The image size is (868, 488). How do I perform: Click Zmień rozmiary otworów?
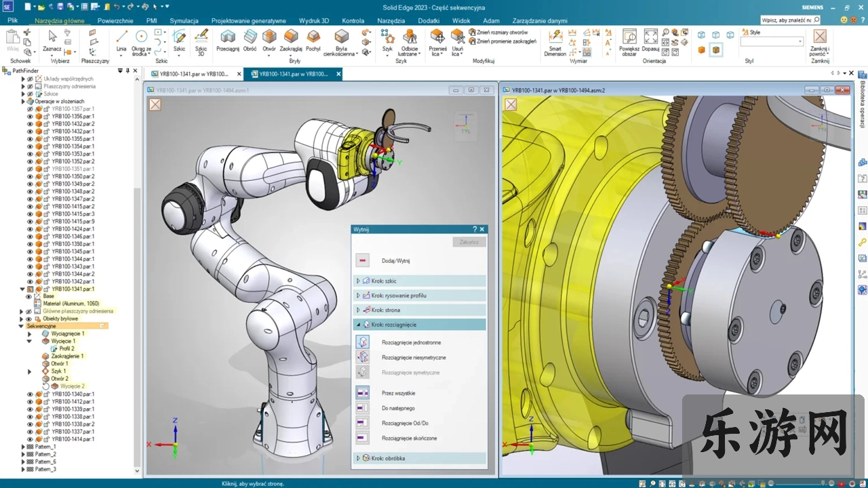498,32
